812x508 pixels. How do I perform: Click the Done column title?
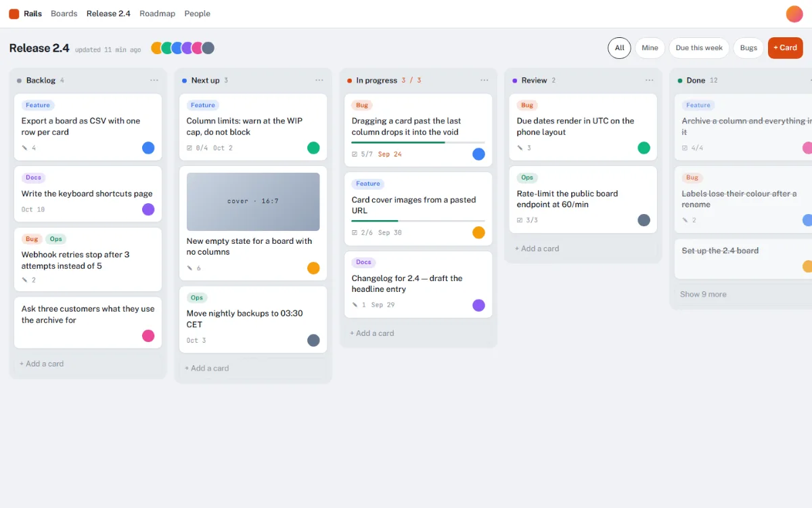pos(696,80)
